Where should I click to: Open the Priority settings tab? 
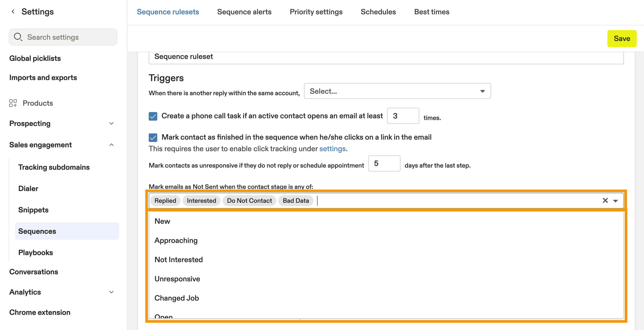click(316, 12)
